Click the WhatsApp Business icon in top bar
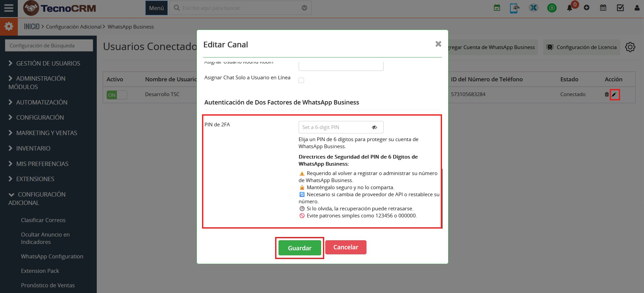This screenshot has width=644, height=293. tap(552, 8)
